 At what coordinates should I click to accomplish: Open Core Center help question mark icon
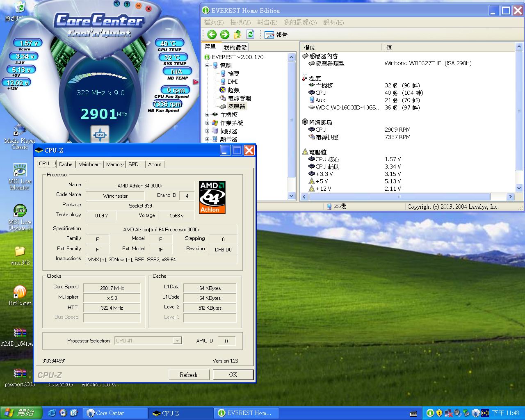[127, 5]
